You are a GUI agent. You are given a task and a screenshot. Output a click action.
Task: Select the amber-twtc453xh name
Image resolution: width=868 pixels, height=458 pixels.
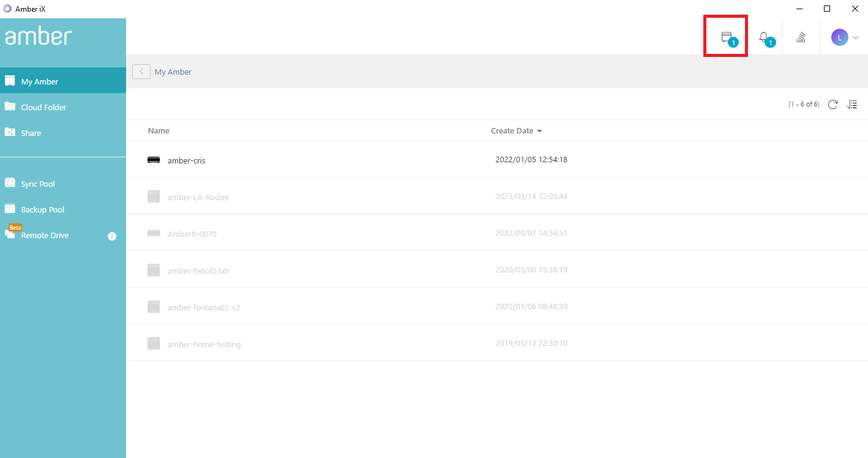tap(198, 271)
